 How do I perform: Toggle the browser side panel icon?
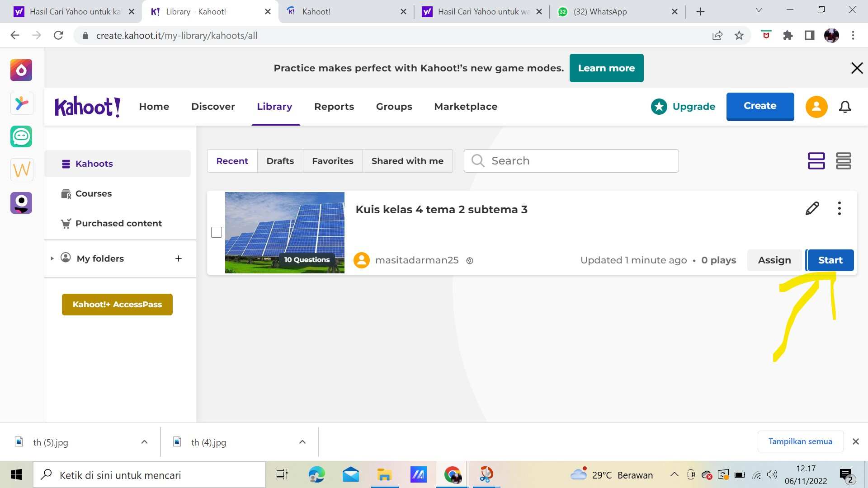(x=810, y=35)
